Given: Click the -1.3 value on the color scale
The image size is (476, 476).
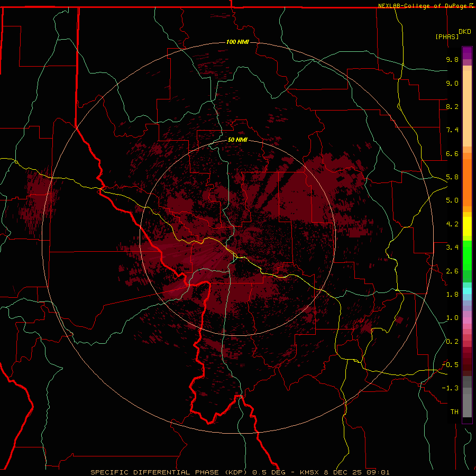Looking at the screenshot, I should point(451,388).
